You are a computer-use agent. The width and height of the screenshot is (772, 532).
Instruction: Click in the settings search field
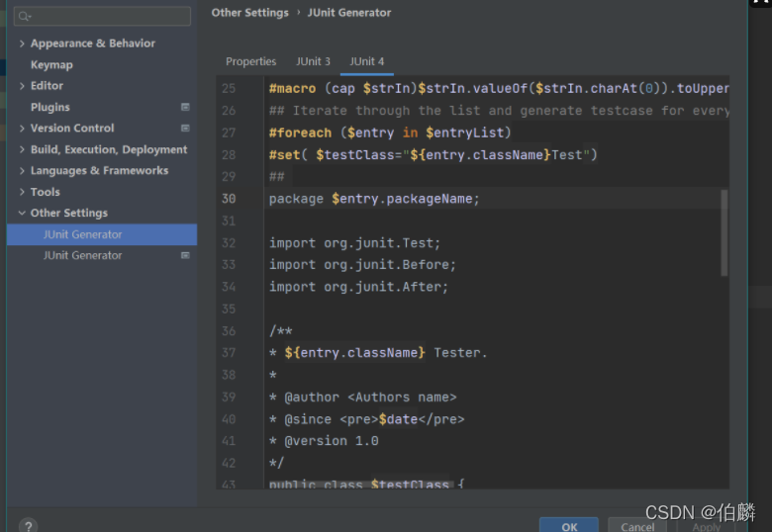102,16
